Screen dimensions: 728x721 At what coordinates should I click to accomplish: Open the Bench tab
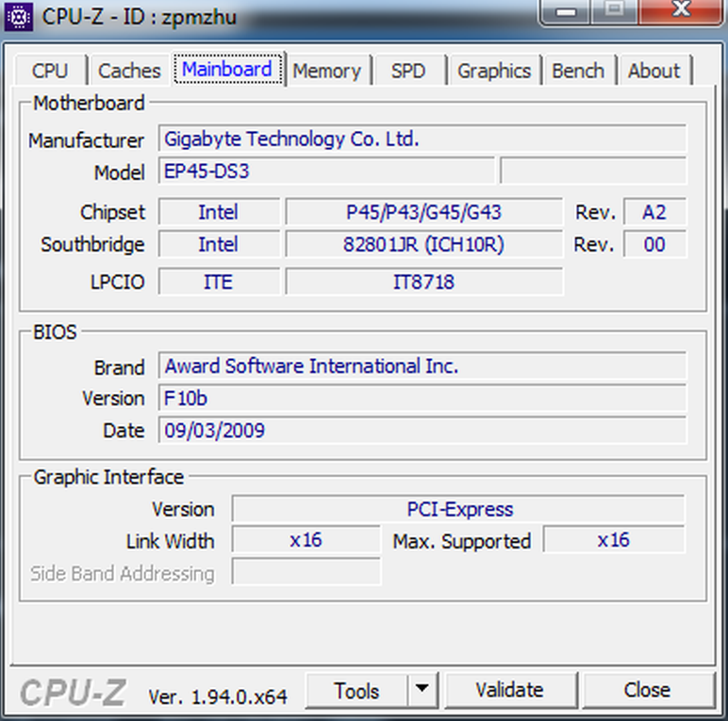579,71
